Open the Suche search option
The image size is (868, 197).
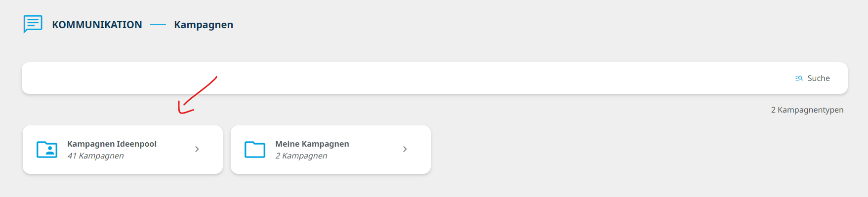[x=818, y=78]
